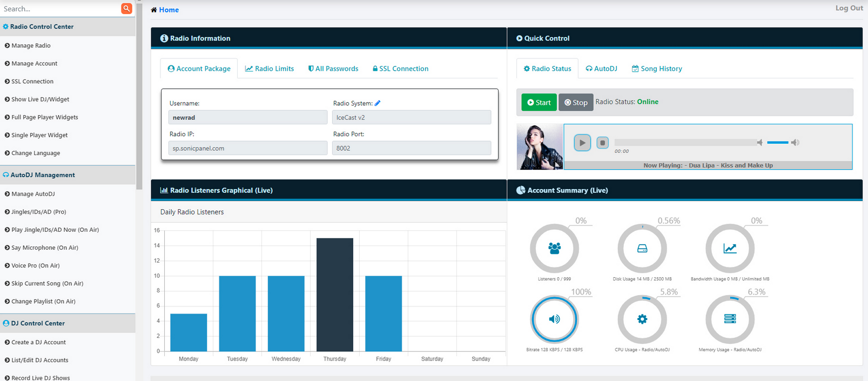The image size is (868, 381).
Task: Adjust the blue volume slider in player
Action: [x=777, y=143]
